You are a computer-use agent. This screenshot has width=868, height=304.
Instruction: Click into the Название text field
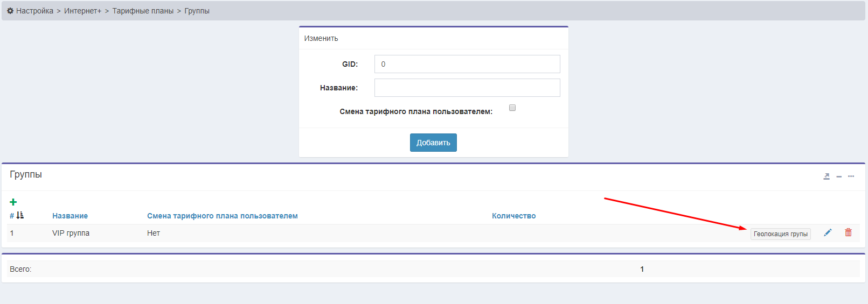467,88
